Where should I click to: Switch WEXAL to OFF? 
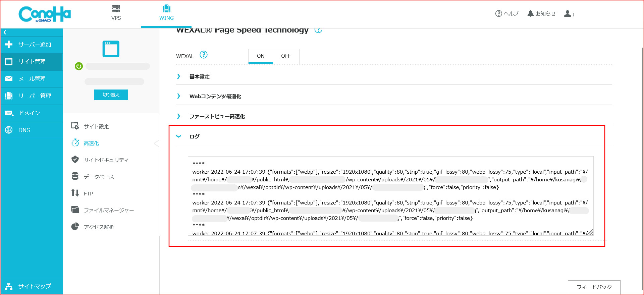(x=286, y=56)
